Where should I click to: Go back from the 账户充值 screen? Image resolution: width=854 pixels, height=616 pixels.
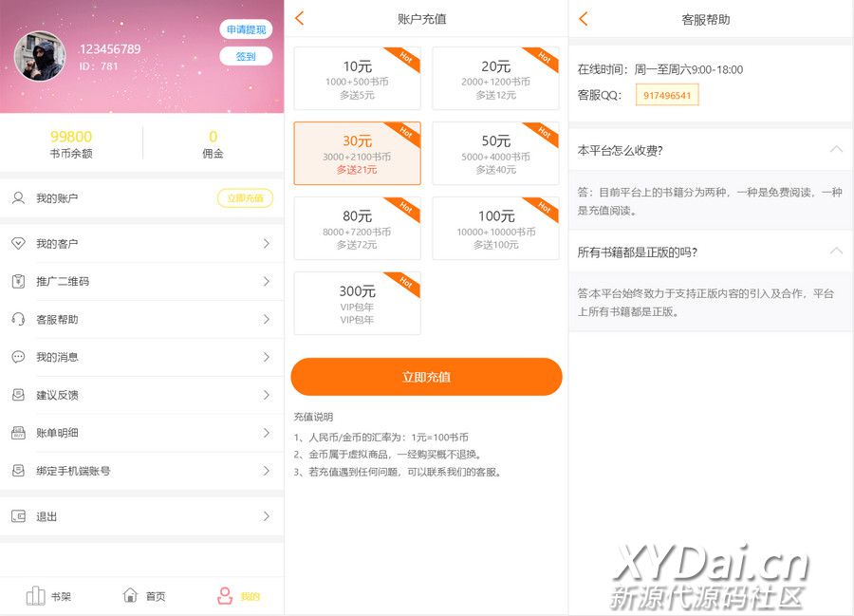(299, 19)
